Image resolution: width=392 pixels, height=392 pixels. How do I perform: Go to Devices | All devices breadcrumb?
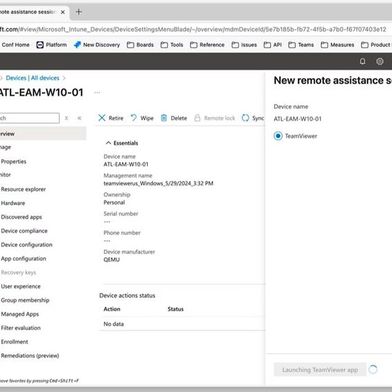(x=32, y=78)
